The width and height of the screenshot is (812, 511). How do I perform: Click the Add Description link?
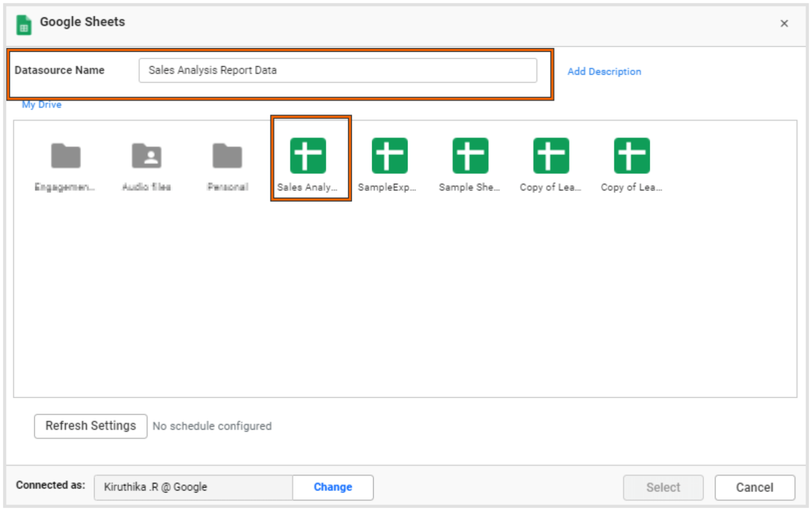coord(604,71)
